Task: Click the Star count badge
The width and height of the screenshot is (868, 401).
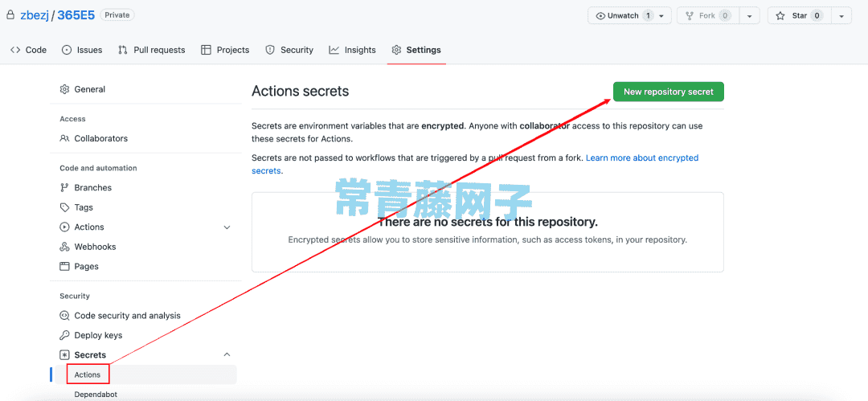Action: (817, 15)
